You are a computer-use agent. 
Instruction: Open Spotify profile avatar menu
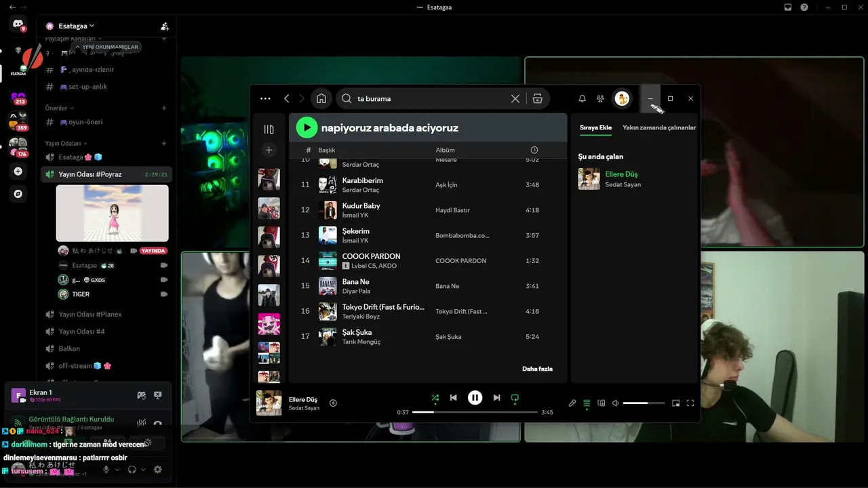coord(622,99)
